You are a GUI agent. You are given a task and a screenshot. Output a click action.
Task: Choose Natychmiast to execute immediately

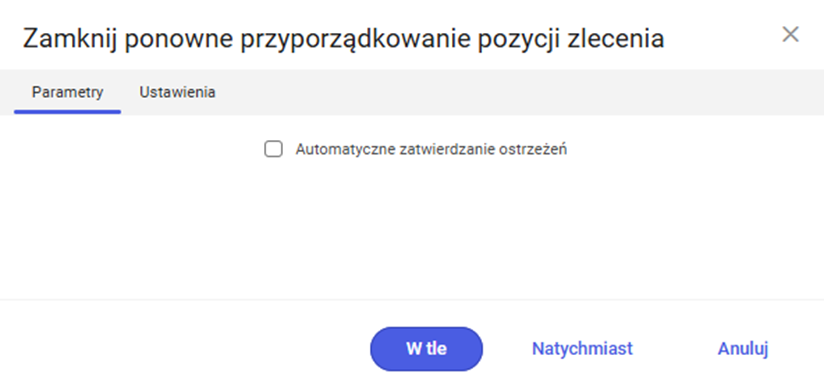coord(582,349)
